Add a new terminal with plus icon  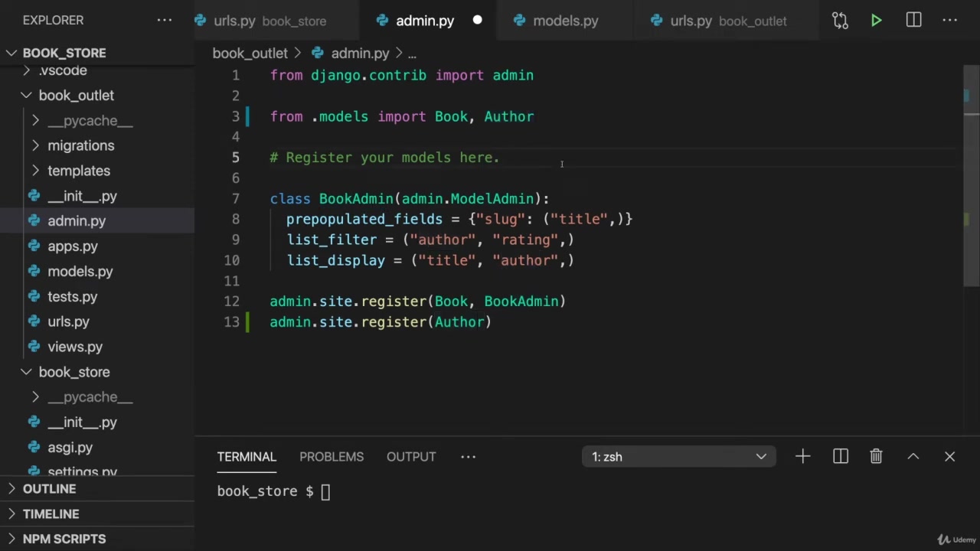pos(802,457)
